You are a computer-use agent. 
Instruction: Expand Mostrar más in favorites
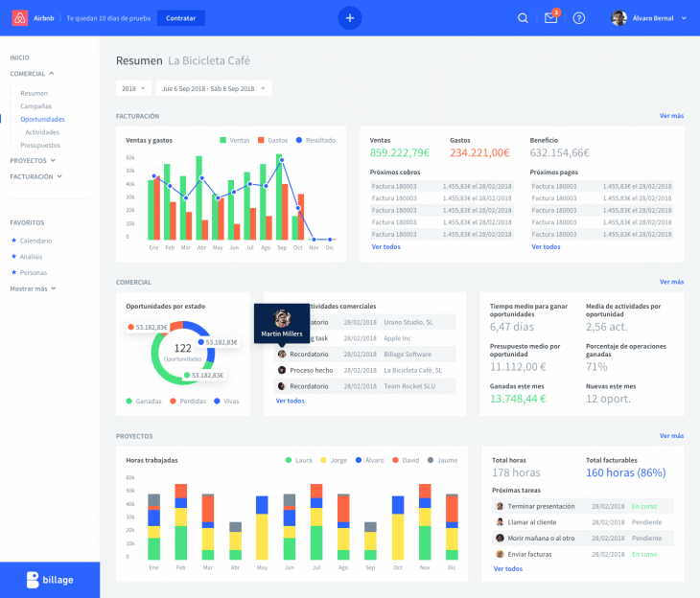(33, 288)
